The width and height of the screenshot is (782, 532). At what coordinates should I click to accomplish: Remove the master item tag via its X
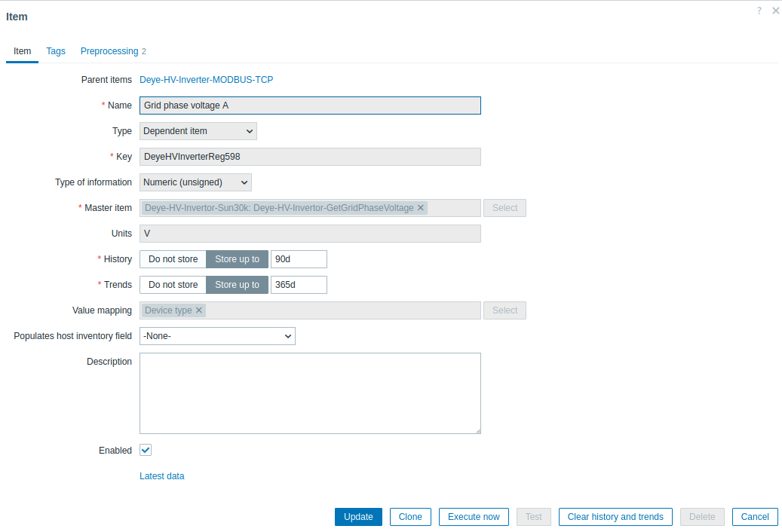[421, 208]
